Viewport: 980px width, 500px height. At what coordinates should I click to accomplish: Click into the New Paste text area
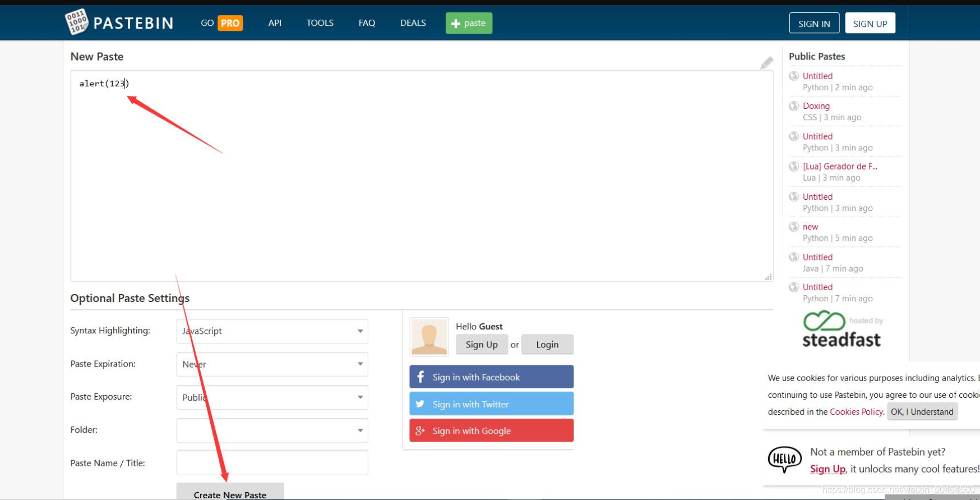pos(422,176)
